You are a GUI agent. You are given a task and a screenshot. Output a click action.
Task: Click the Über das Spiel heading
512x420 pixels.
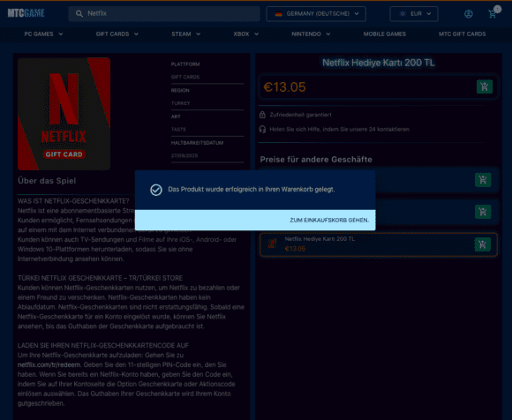[x=47, y=181]
